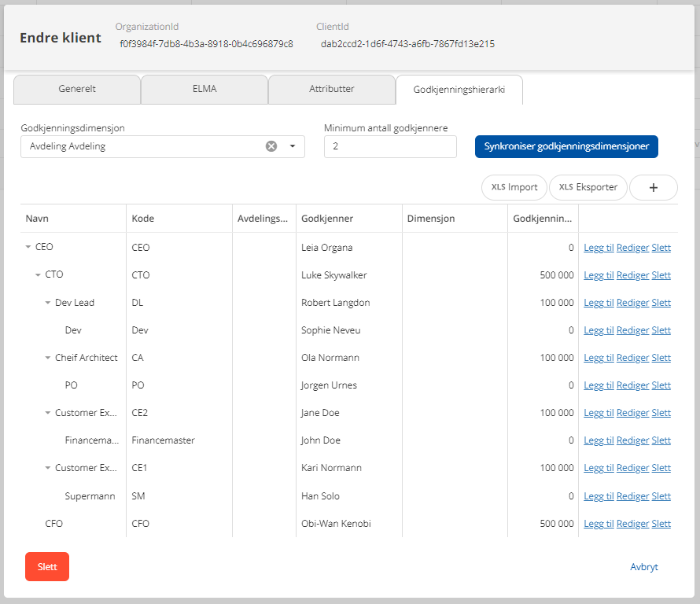
Task: Collapse the CEO tree node
Action: [x=28, y=247]
